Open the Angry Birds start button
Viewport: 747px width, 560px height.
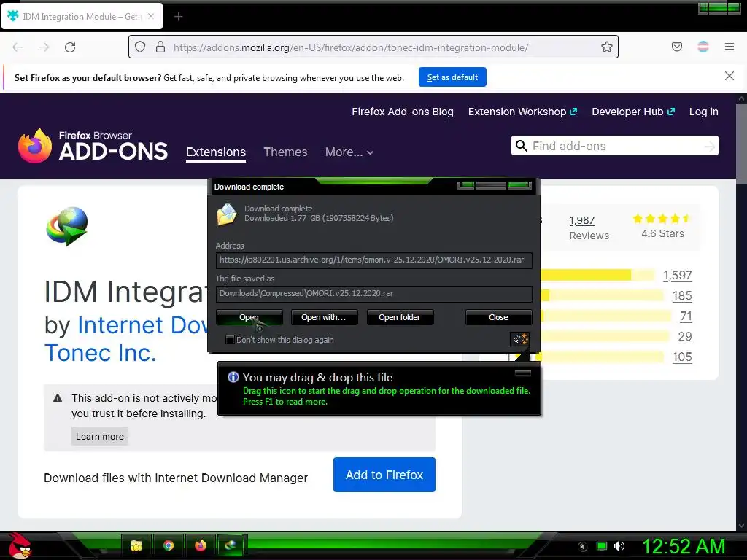tap(19, 545)
